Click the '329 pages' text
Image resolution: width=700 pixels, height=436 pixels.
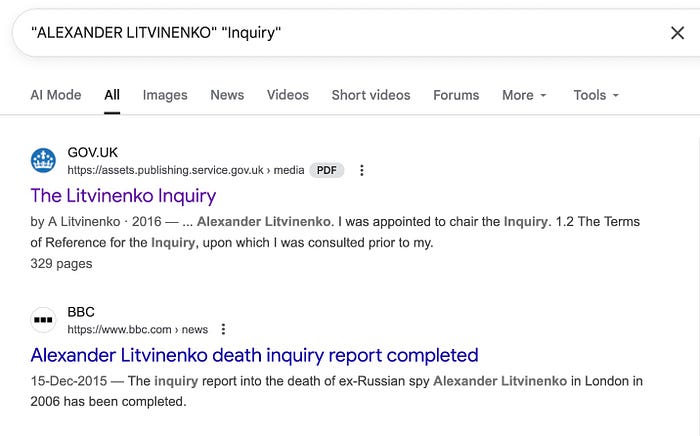[x=61, y=264]
